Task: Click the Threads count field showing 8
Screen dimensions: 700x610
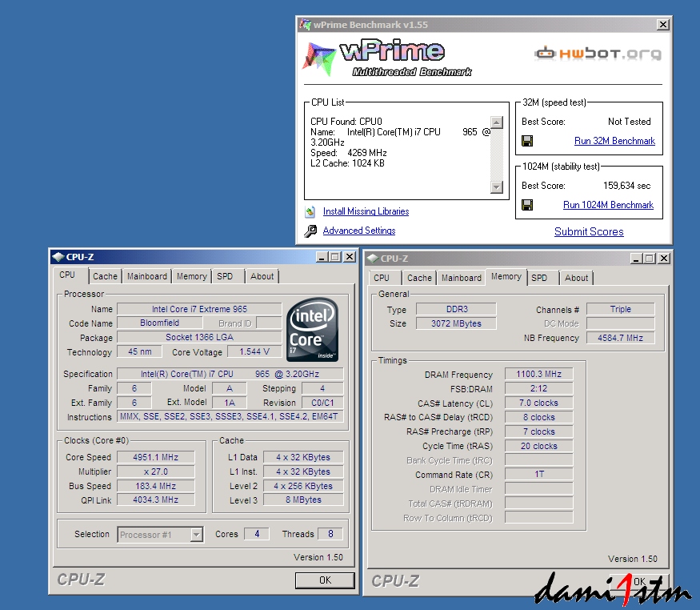Action: click(330, 534)
